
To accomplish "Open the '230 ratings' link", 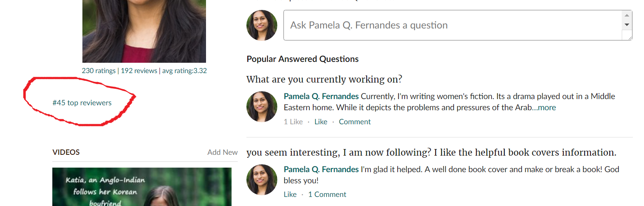I will (98, 71).
